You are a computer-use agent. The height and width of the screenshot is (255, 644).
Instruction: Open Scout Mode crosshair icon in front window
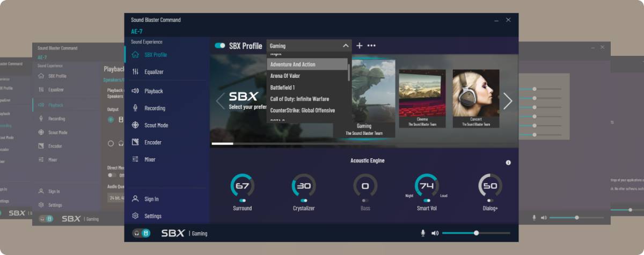click(x=135, y=125)
